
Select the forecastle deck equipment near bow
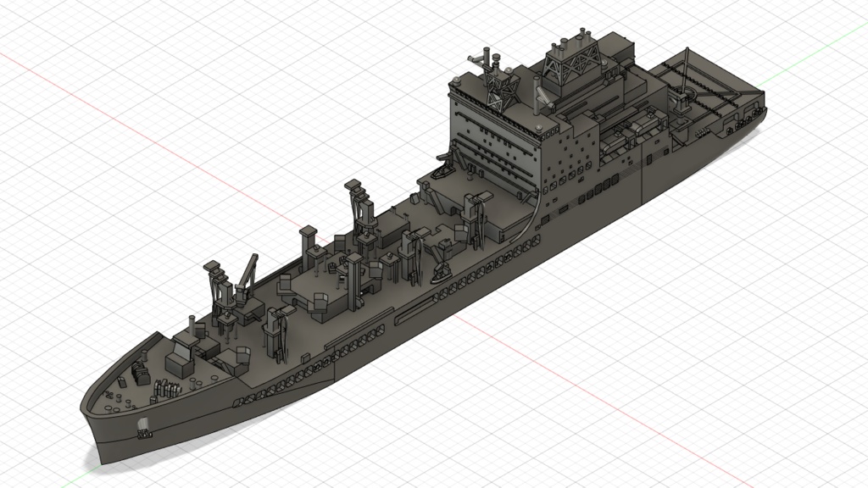pyautogui.click(x=140, y=373)
